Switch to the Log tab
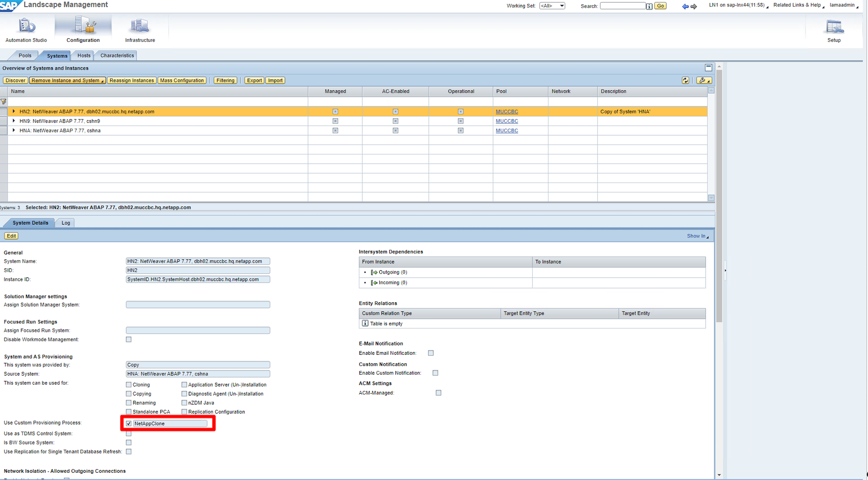This screenshot has height=480, width=868. pyautogui.click(x=66, y=223)
